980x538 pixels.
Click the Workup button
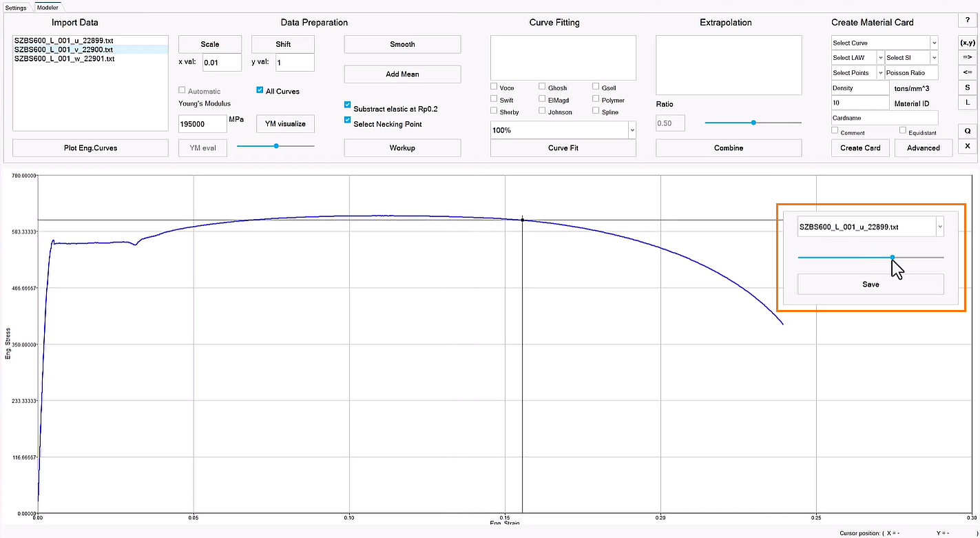tap(402, 148)
